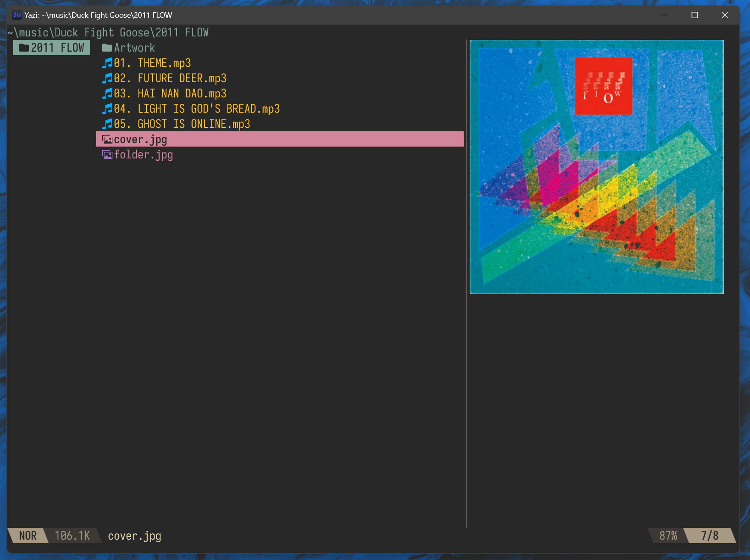Click the folder icon of 2011 FLOW in parent pane

pos(24,48)
